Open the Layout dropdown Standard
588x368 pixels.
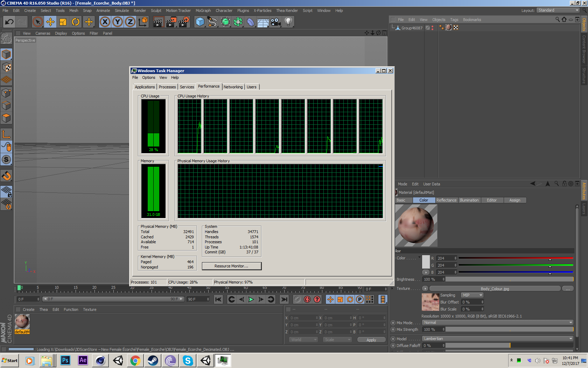coord(558,10)
